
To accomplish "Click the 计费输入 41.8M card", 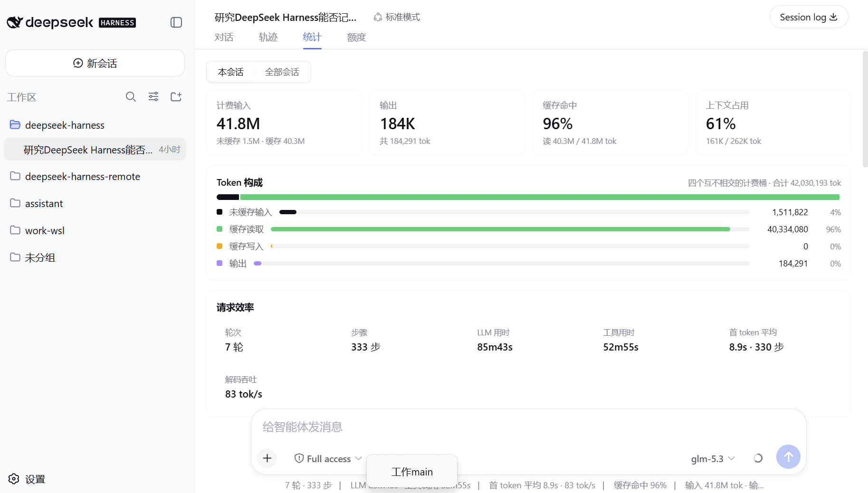I will coord(284,123).
